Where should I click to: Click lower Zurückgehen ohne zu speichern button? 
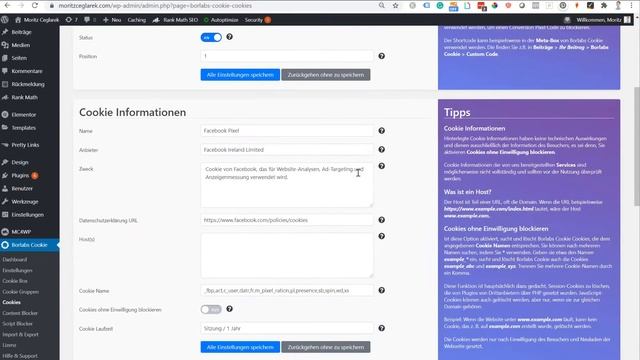coord(326,347)
